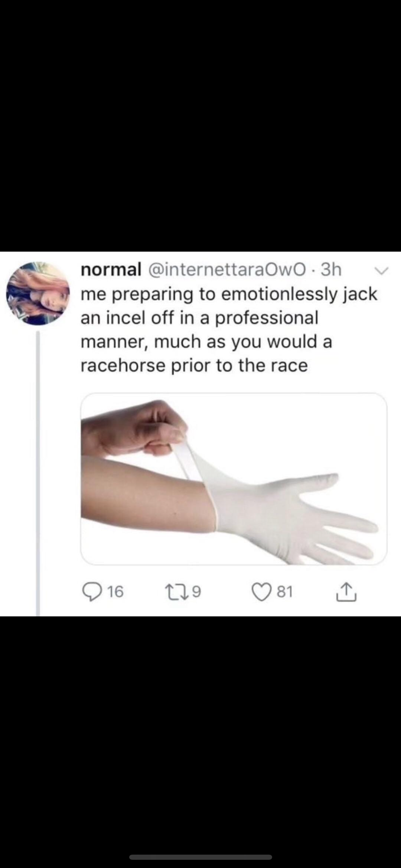Screen dimensions: 401x868
Task: Open the share menu via share icon
Action: tap(347, 592)
